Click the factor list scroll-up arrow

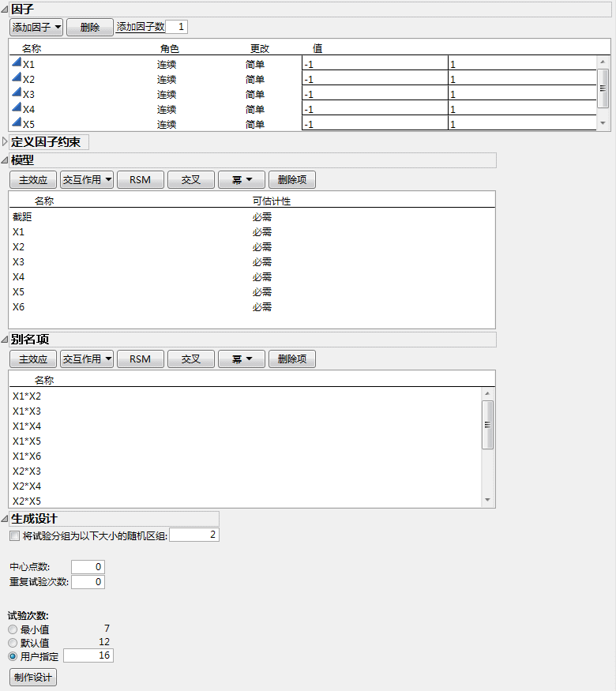[603, 62]
